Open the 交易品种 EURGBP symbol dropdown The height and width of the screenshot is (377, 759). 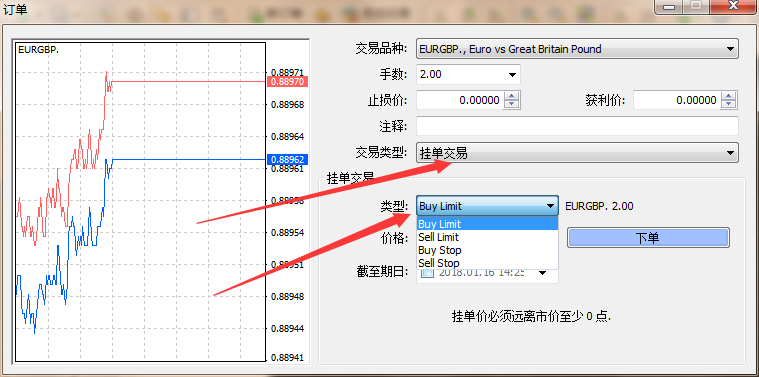[577, 49]
